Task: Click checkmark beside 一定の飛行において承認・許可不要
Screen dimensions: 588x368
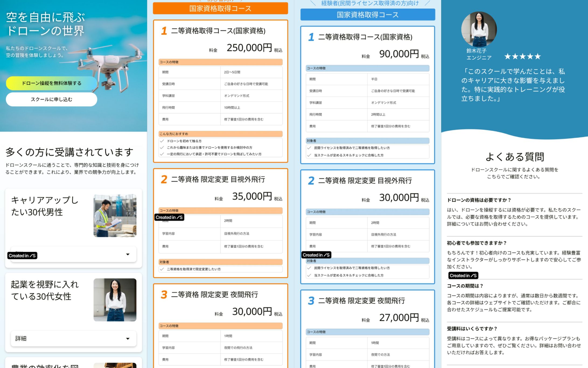Action: click(x=162, y=154)
